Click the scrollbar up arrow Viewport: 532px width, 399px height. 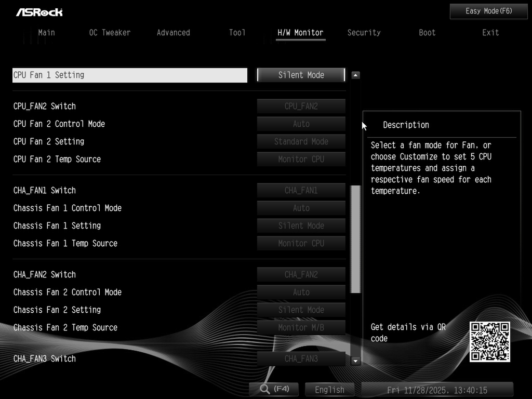[355, 75]
